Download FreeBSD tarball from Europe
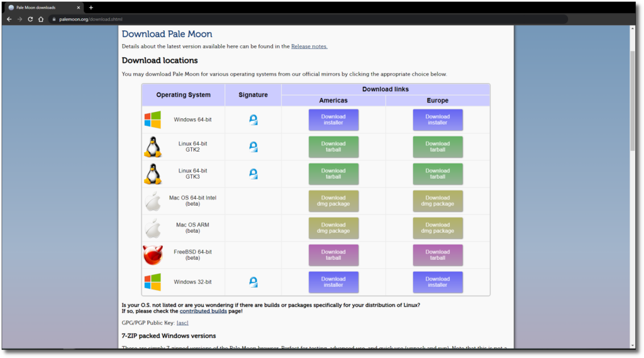This screenshot has height=358, width=644. (438, 255)
